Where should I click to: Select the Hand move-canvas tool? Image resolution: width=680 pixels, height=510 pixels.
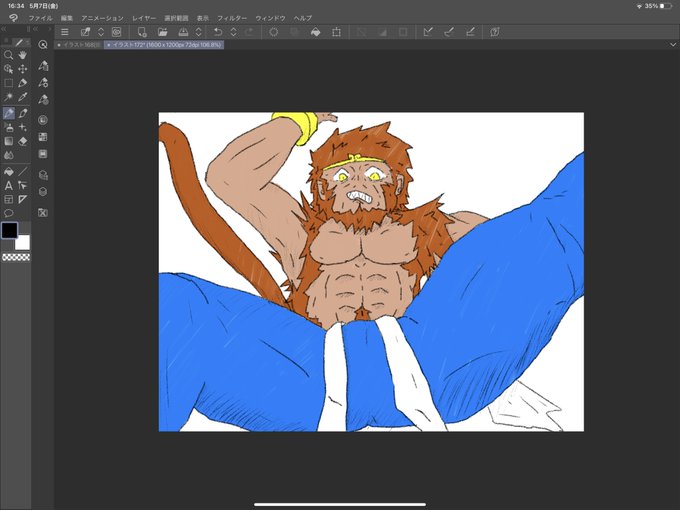23,55
